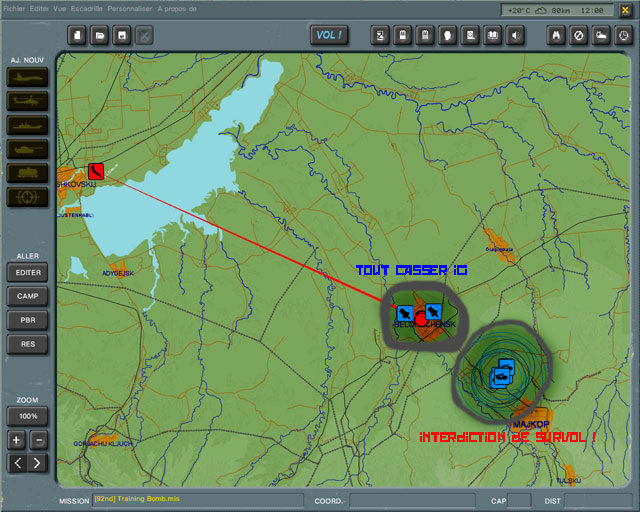Click the CAP field
The image size is (640, 512).
click(x=519, y=500)
